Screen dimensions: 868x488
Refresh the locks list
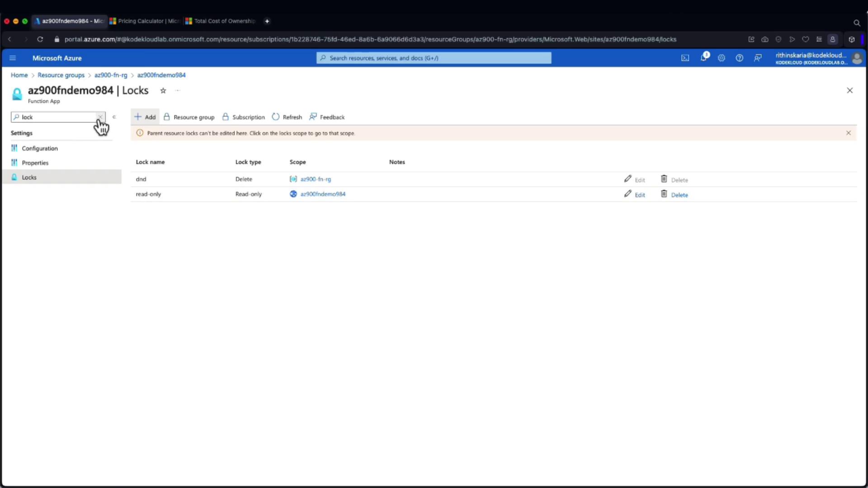pyautogui.click(x=287, y=117)
